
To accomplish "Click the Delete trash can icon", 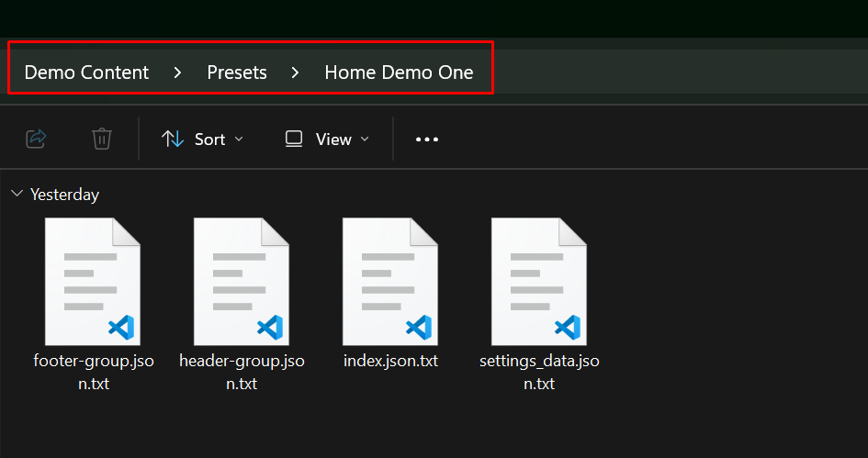I will click(102, 139).
